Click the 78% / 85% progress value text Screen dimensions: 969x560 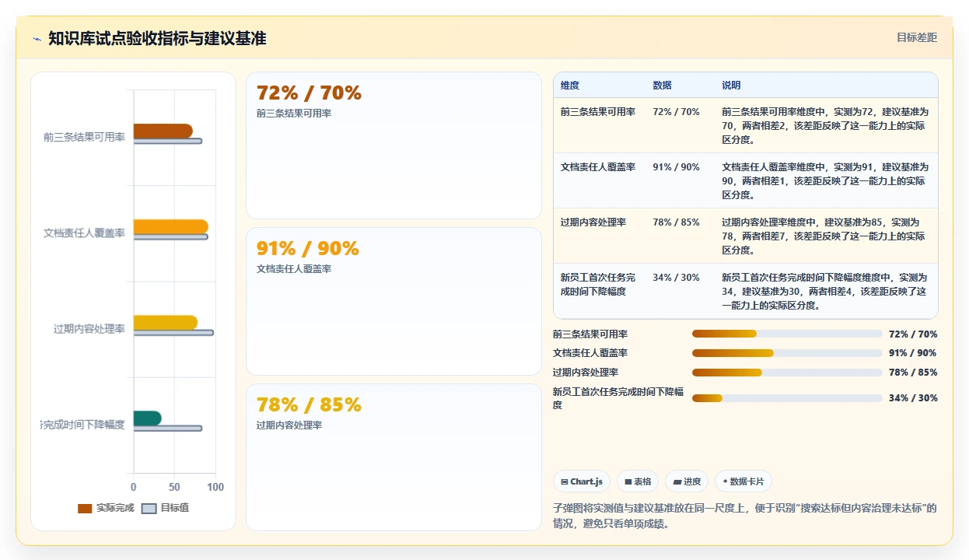coord(913,373)
